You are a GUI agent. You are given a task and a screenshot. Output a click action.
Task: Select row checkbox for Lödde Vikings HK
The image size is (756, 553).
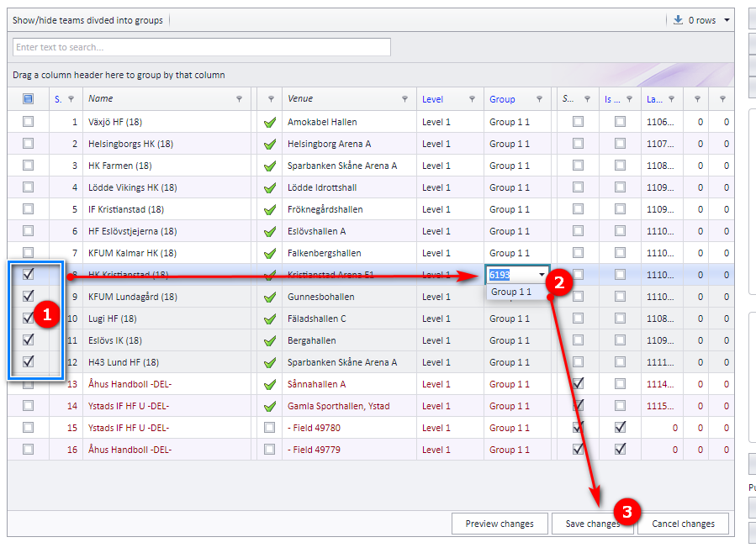point(28,187)
